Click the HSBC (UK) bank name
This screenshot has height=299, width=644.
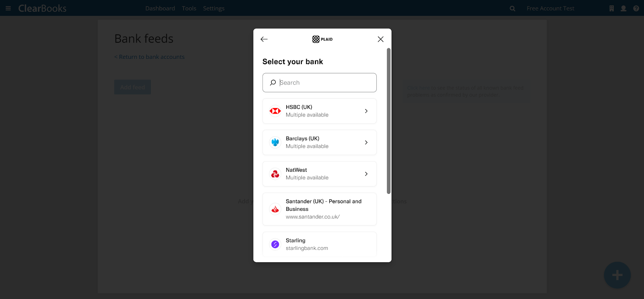pos(299,107)
